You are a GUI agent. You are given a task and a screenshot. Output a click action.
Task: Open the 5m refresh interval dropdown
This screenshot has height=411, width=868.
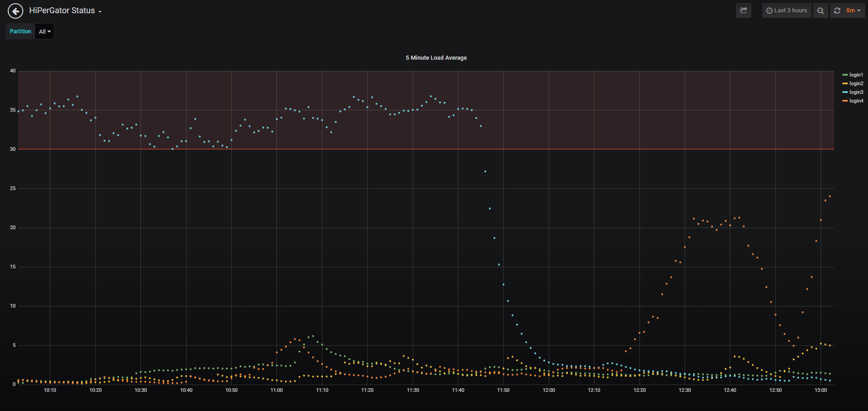tap(853, 10)
